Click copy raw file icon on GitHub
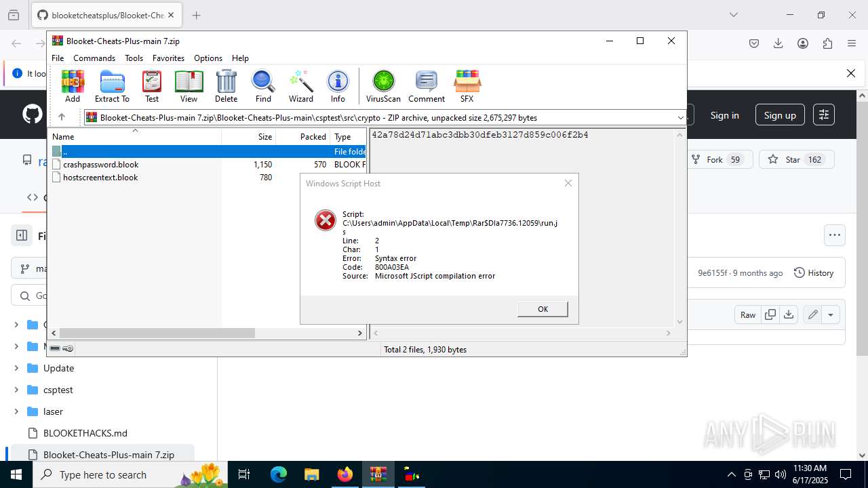This screenshot has height=488, width=868. (x=770, y=314)
